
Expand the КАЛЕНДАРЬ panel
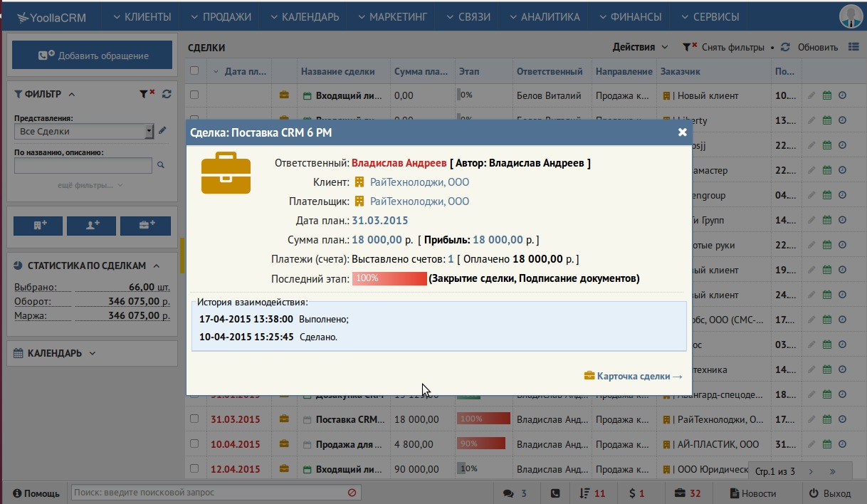(x=93, y=353)
